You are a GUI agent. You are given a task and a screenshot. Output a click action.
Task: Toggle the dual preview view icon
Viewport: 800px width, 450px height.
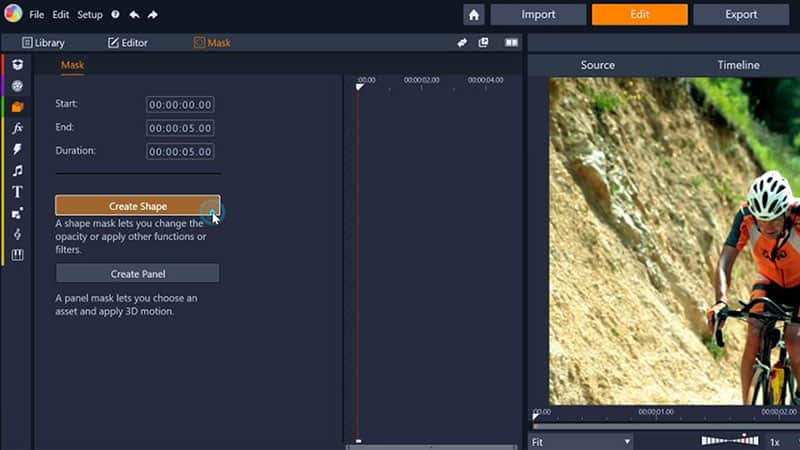click(x=512, y=43)
